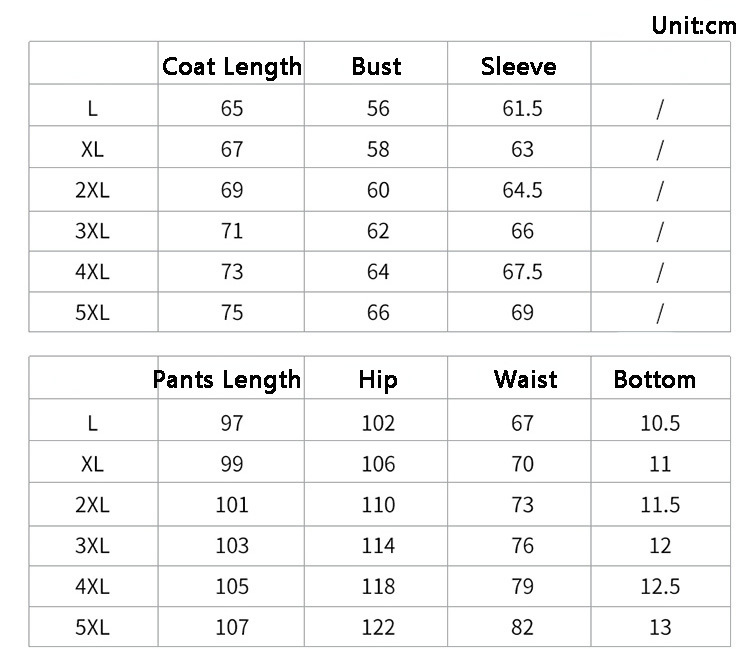This screenshot has height=654, width=750.
Task: Select the 61.5 sleeve value for size L
Action: (522, 108)
